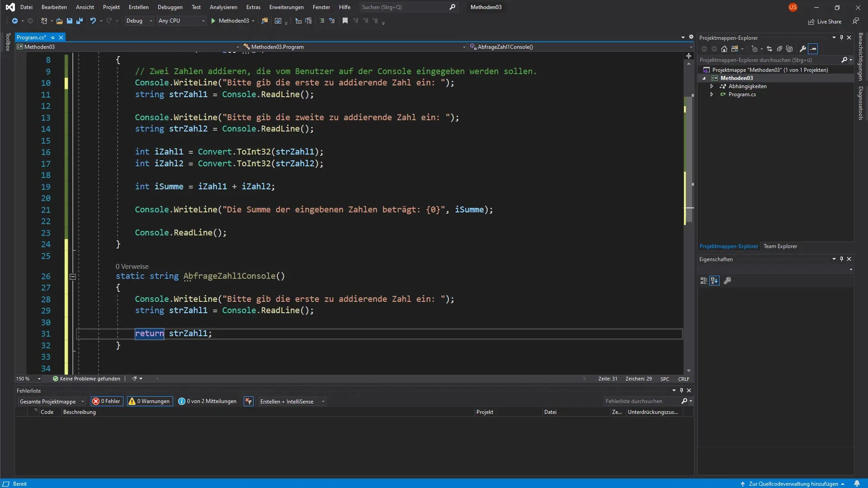868x488 pixels.
Task: Open the Toolbox side panel
Action: 8,42
